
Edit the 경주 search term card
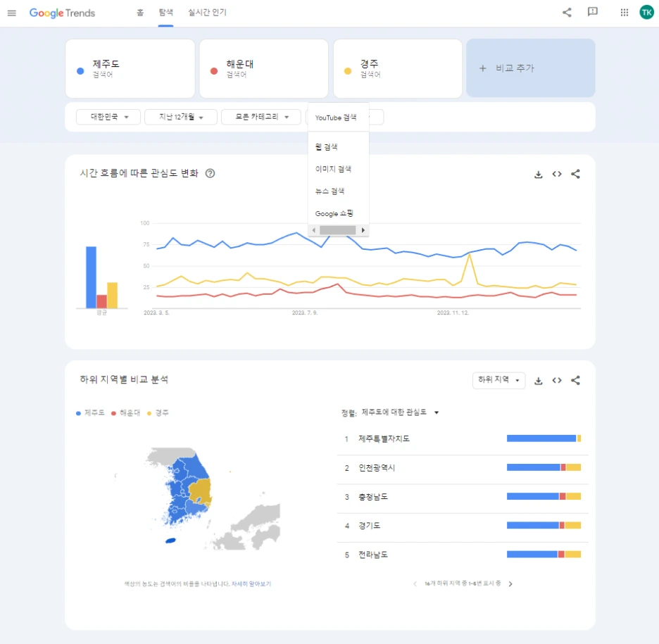coord(398,68)
